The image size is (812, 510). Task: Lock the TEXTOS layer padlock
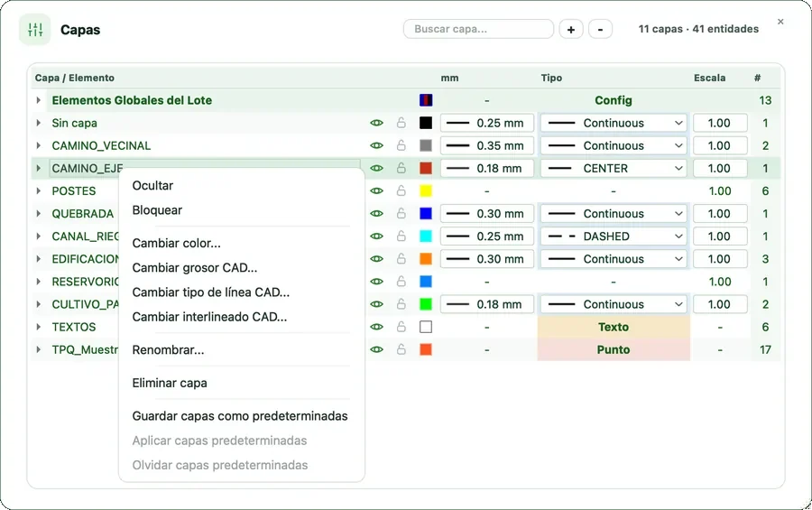[x=401, y=327]
